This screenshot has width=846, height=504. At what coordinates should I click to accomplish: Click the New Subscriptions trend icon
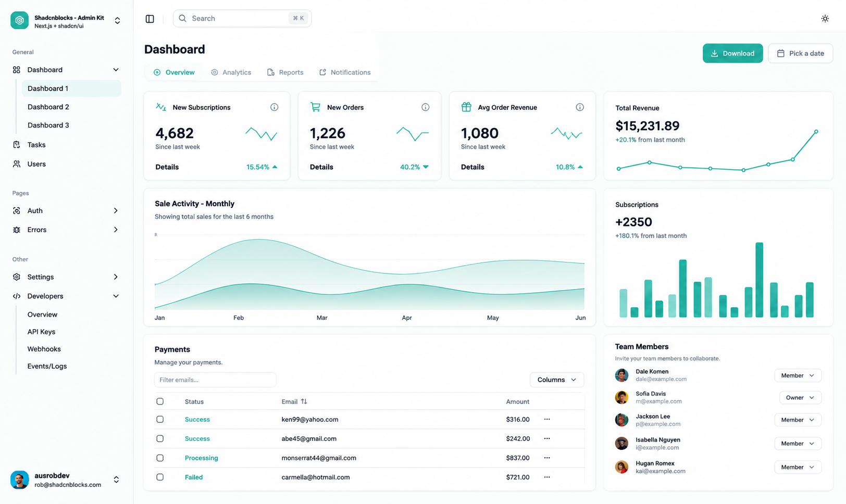(x=161, y=107)
